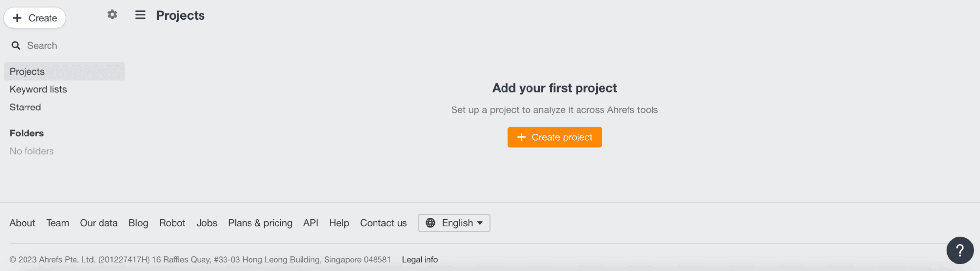Open the Our data link
Viewport: 980px width, 271px height.
(99, 223)
